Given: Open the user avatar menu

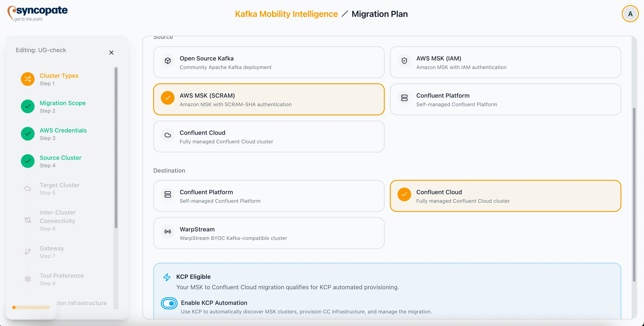Looking at the screenshot, I should point(630,14).
